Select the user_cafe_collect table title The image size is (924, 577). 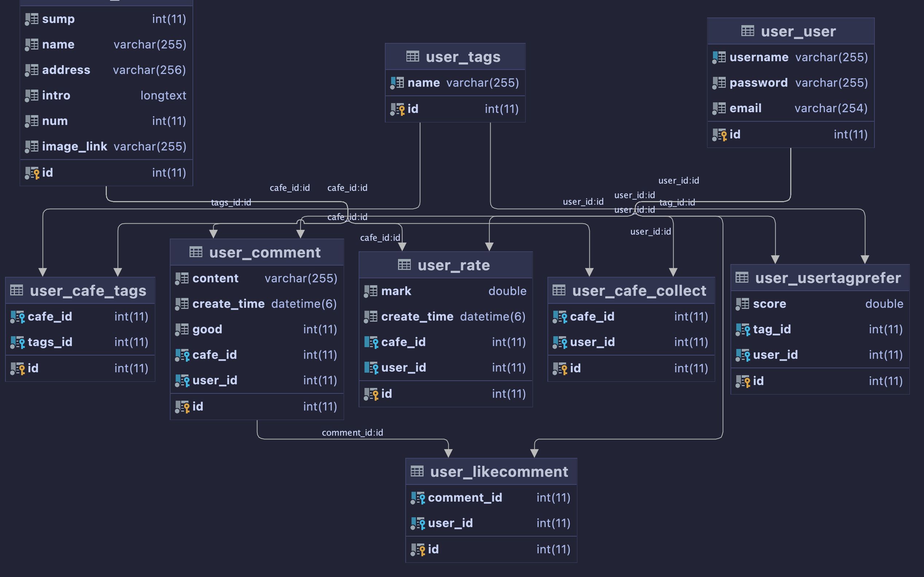tap(639, 291)
